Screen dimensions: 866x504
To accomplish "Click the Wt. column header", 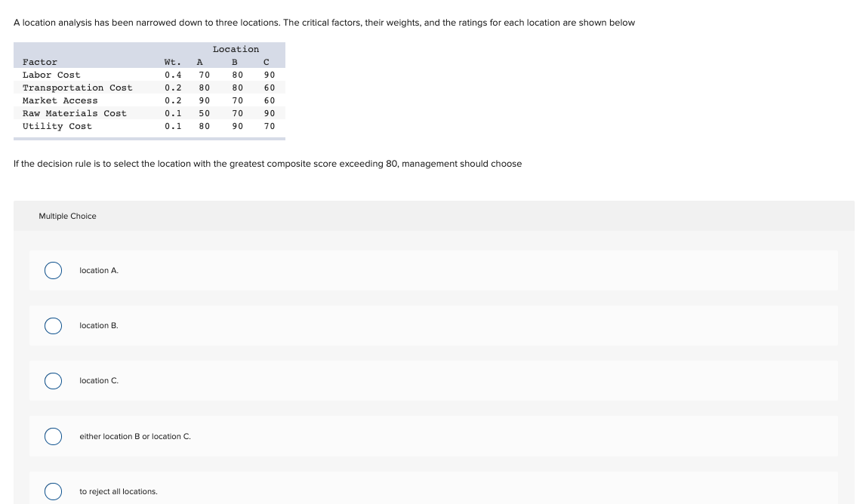I will pyautogui.click(x=172, y=61).
